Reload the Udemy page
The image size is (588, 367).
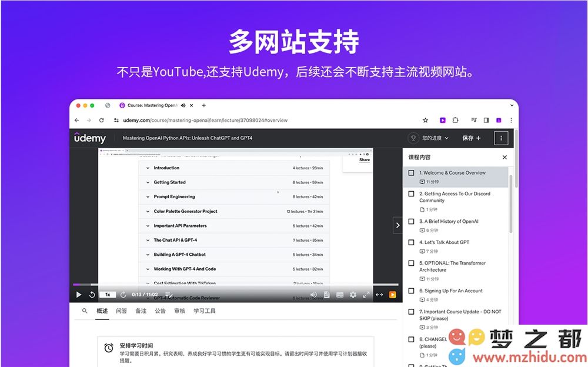tap(101, 121)
